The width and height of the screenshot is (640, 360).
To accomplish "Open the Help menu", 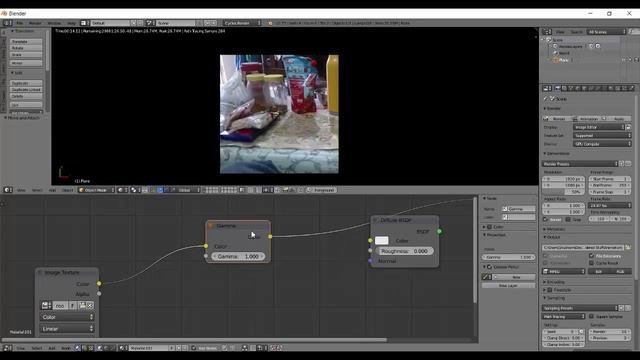I will point(71,23).
